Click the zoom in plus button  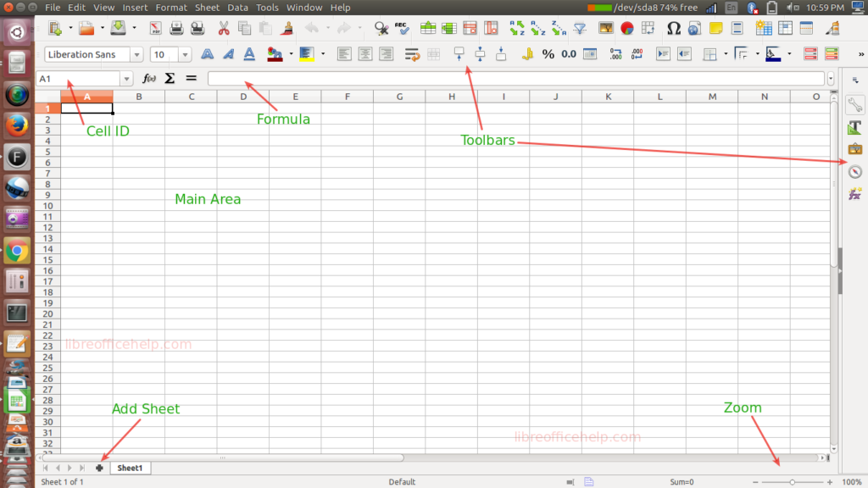point(830,482)
